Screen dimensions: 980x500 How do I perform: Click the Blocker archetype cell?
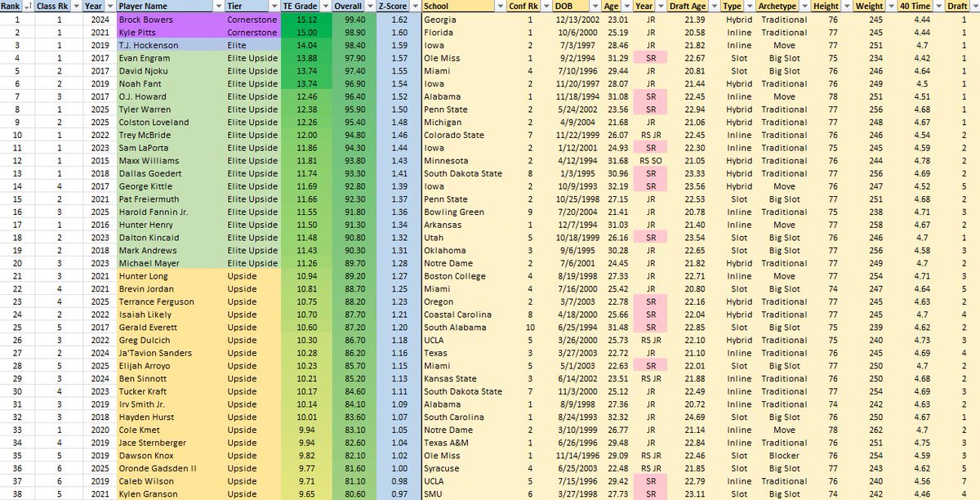tap(782, 457)
